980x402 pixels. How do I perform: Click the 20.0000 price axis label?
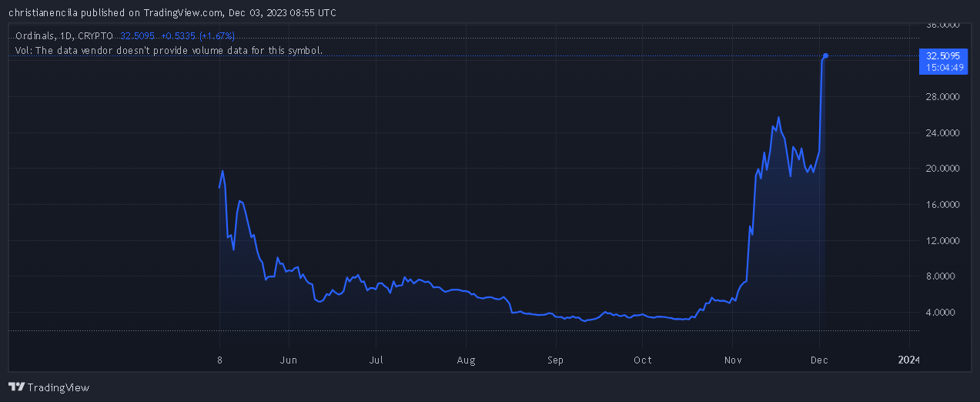coord(942,169)
